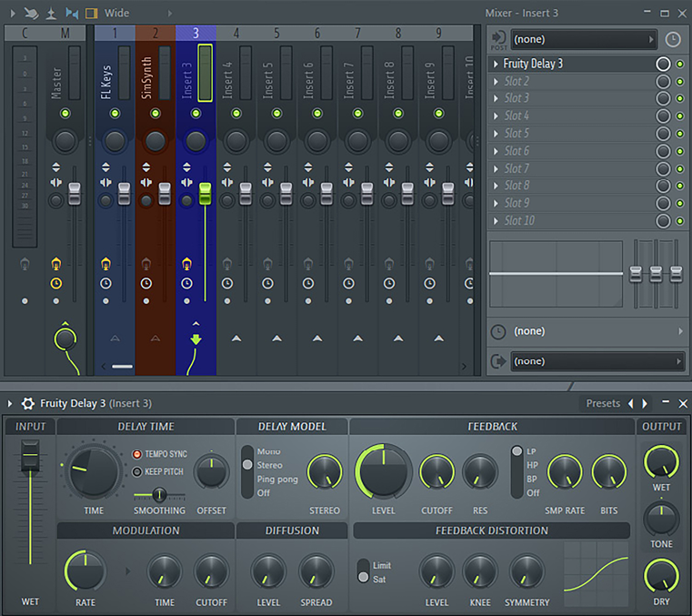Click Master send level knob at bottom

point(65,339)
